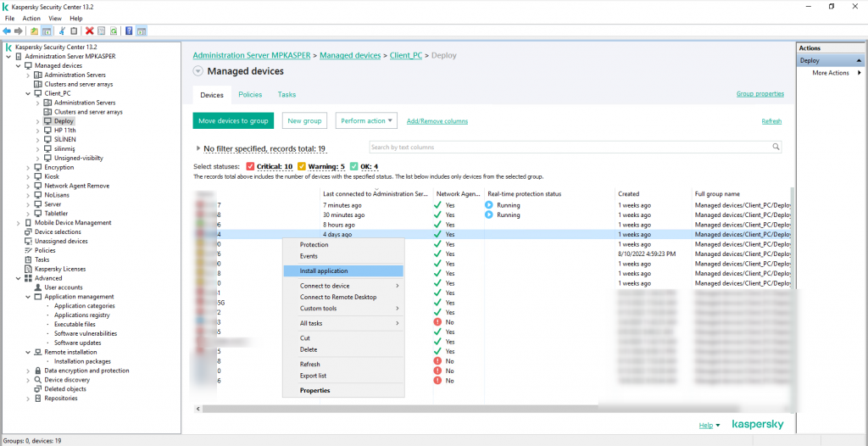Click the Refresh toolbar icon with green arrow
Viewport: 868px width, 446px height.
click(113, 31)
